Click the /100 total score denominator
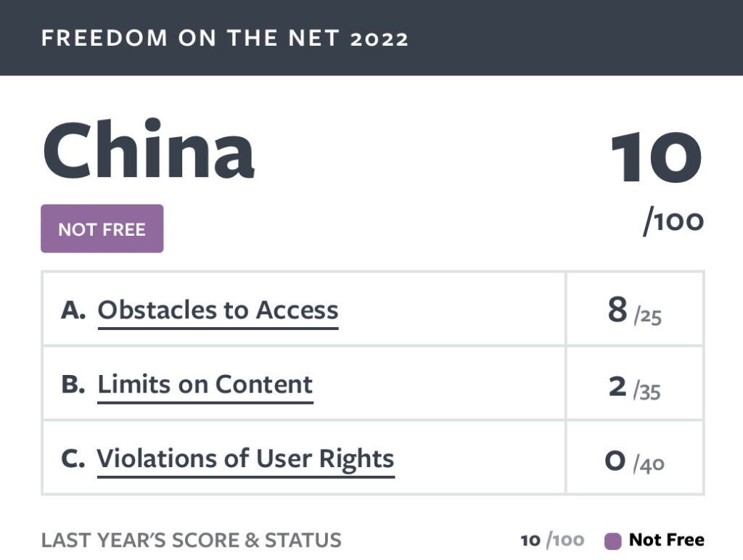 [x=673, y=221]
